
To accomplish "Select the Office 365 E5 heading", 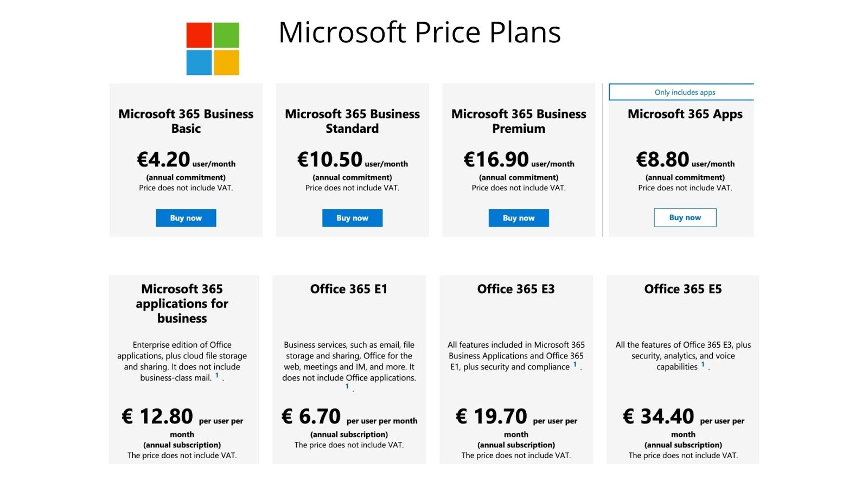I will tap(683, 289).
